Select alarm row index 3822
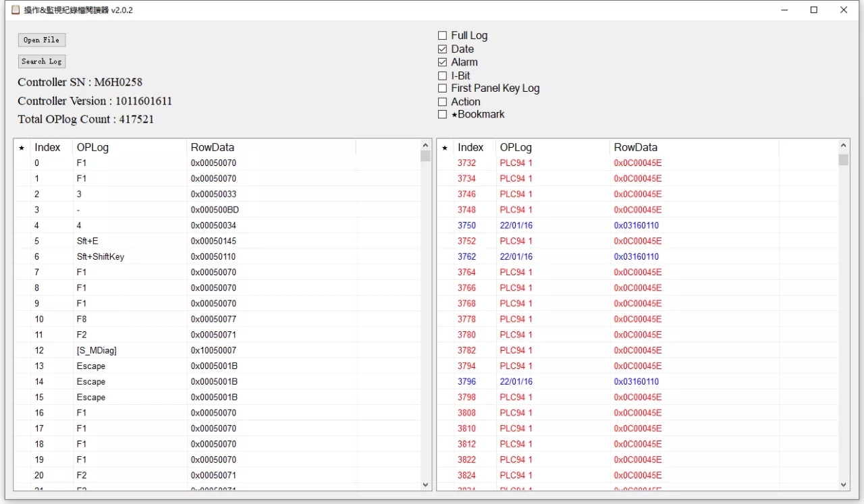Image resolution: width=864 pixels, height=504 pixels. pyautogui.click(x=638, y=459)
